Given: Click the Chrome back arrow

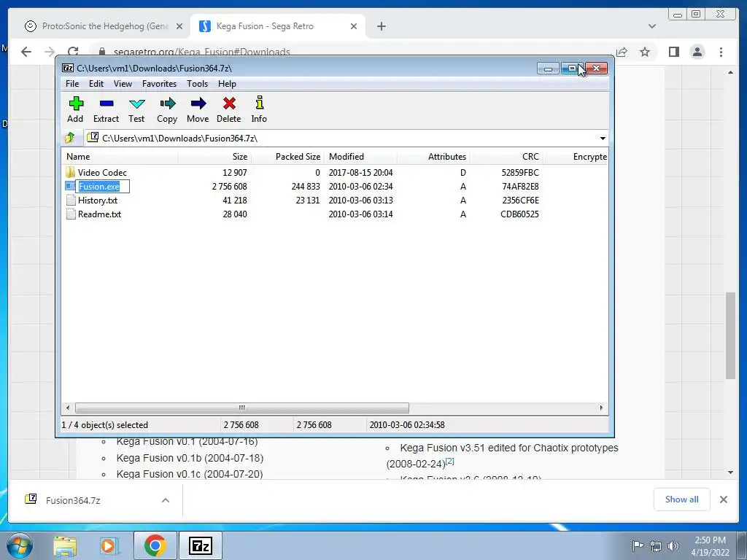Looking at the screenshot, I should pos(26,52).
